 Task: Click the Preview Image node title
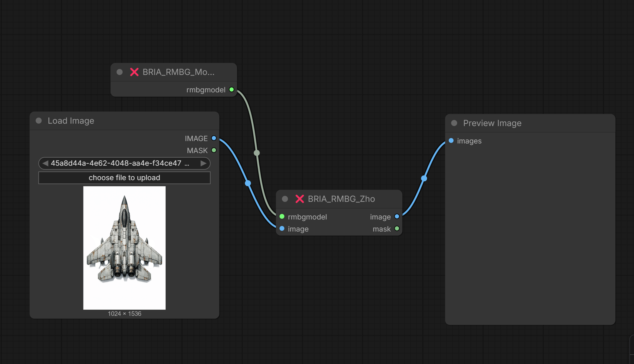[x=492, y=123]
